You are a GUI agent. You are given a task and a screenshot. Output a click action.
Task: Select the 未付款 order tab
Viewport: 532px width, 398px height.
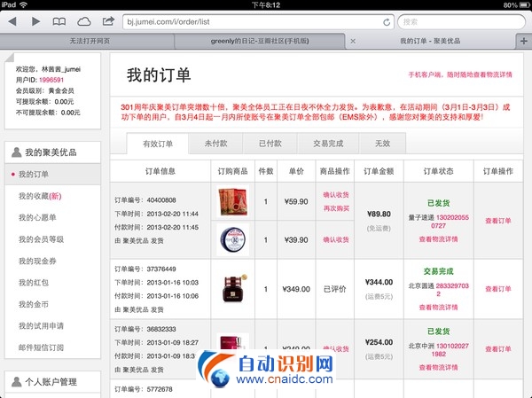[x=215, y=144]
